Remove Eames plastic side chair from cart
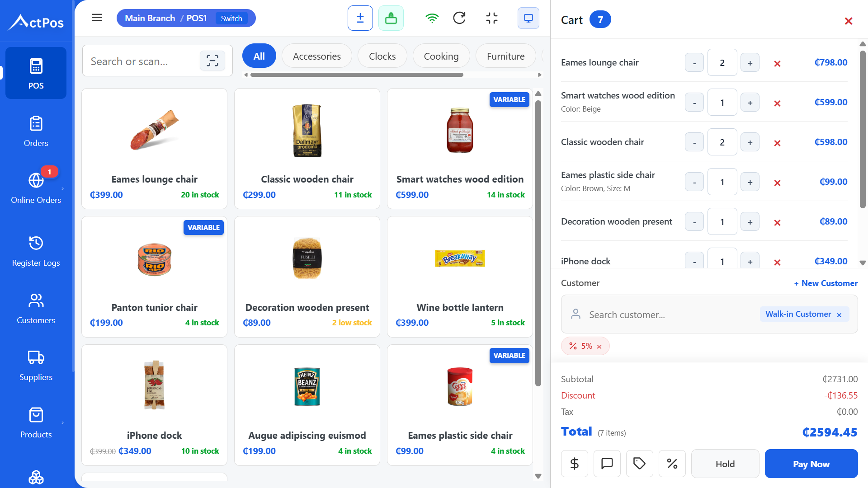868x488 pixels. (777, 183)
